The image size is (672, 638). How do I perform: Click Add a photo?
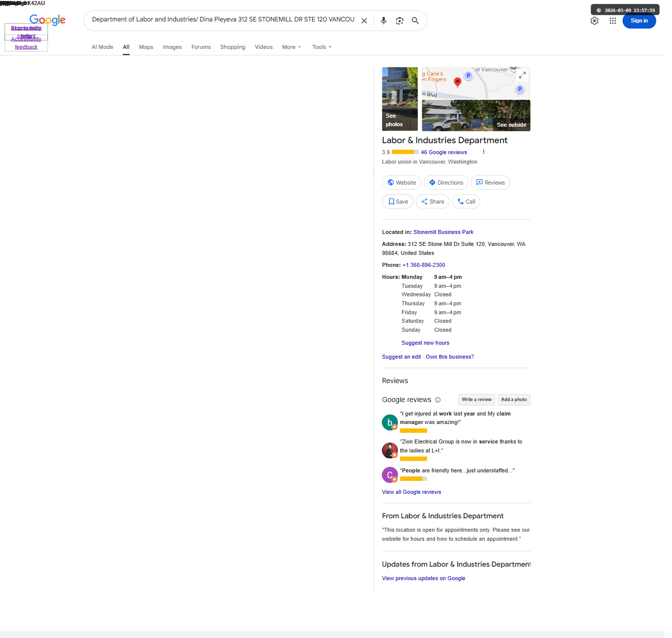(514, 400)
